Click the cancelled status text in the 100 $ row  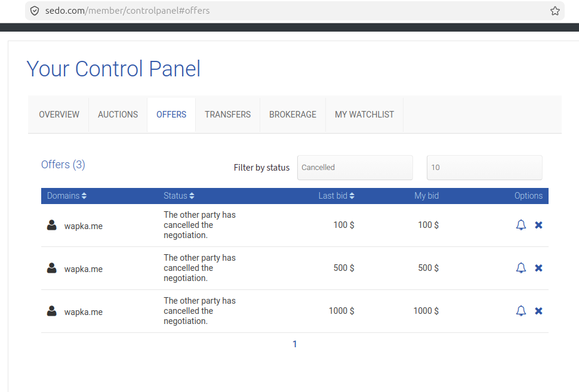(199, 225)
